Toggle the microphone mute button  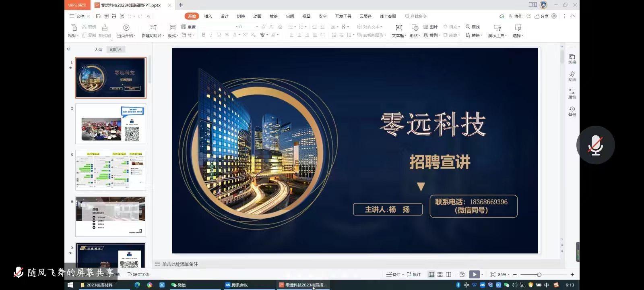(x=595, y=145)
